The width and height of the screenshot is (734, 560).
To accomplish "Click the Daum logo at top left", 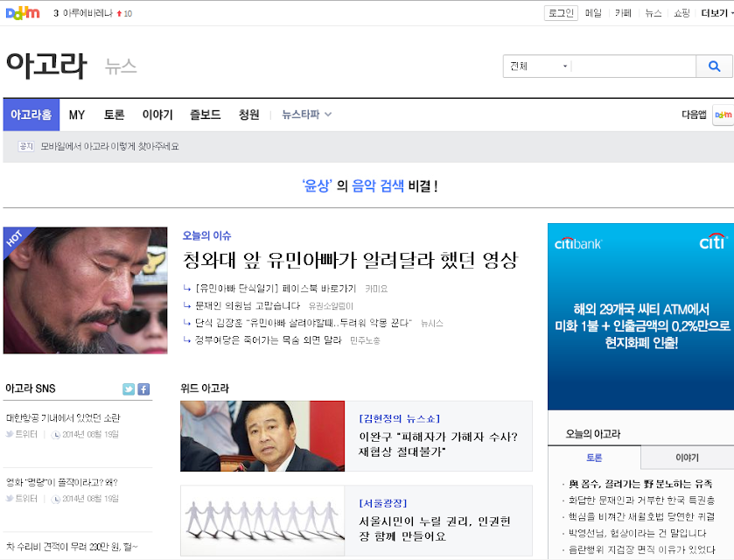I will (23, 13).
